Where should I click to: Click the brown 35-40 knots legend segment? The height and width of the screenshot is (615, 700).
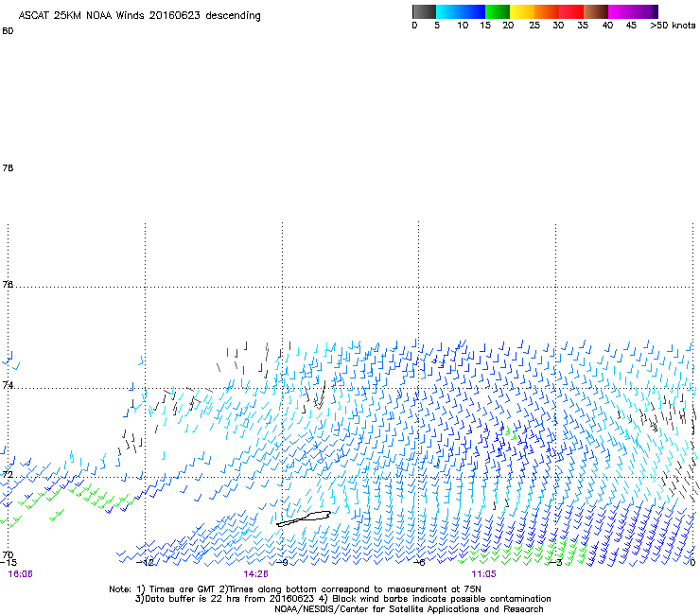click(x=596, y=11)
